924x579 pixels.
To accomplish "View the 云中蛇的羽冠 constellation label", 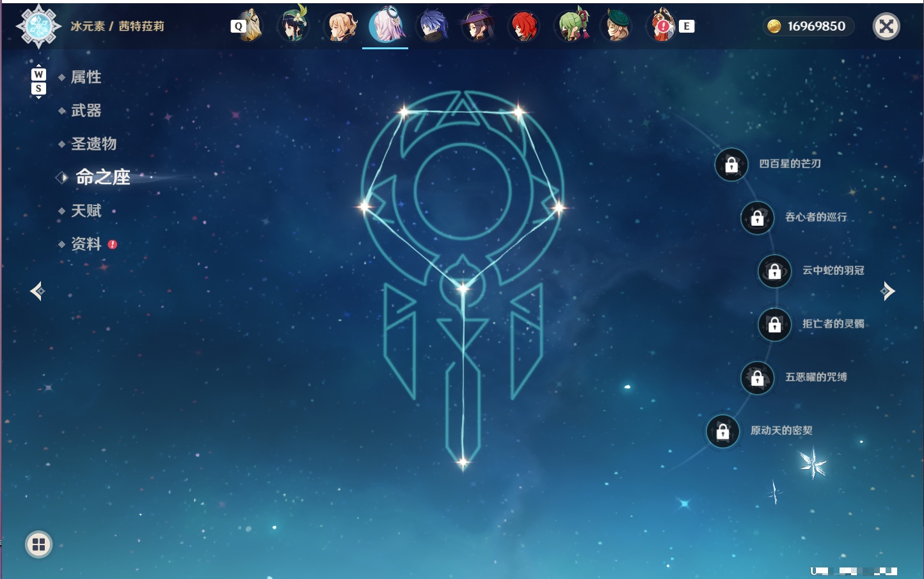I will tap(833, 270).
